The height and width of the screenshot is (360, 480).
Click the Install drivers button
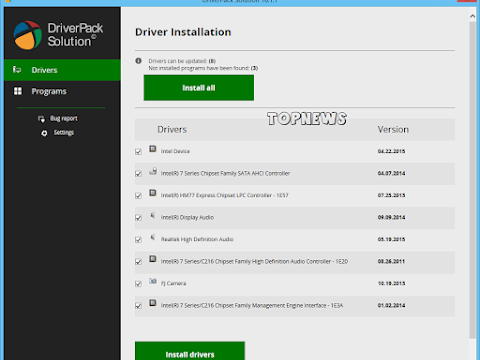[190, 351]
